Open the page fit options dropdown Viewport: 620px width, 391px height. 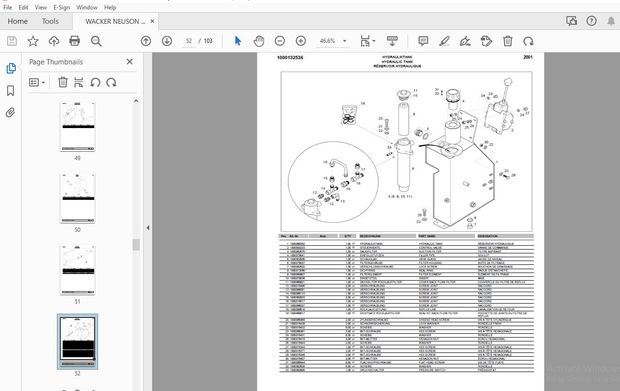click(x=367, y=41)
